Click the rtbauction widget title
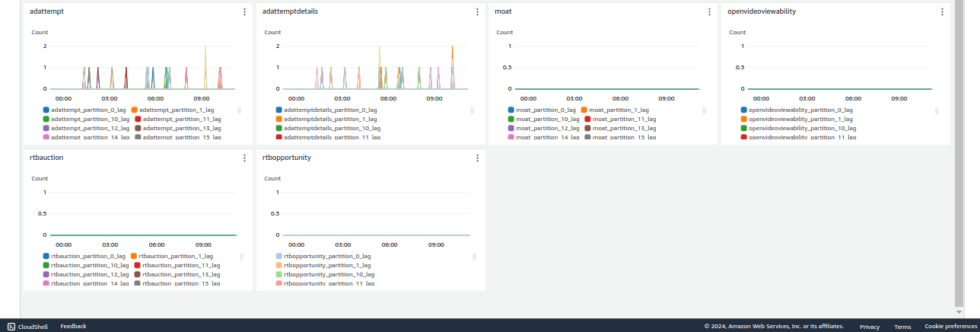The width and height of the screenshot is (980, 332). 46,158
